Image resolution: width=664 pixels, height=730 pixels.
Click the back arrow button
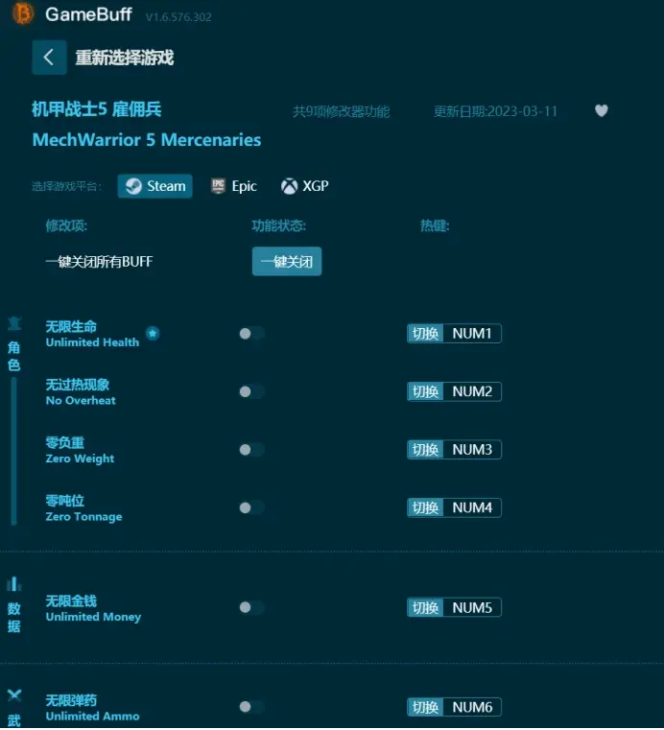(x=49, y=58)
